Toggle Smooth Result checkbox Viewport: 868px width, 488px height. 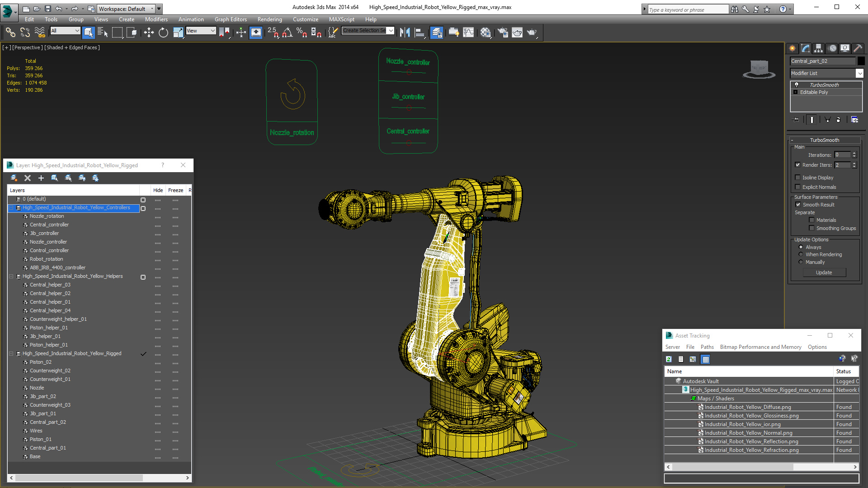(798, 205)
